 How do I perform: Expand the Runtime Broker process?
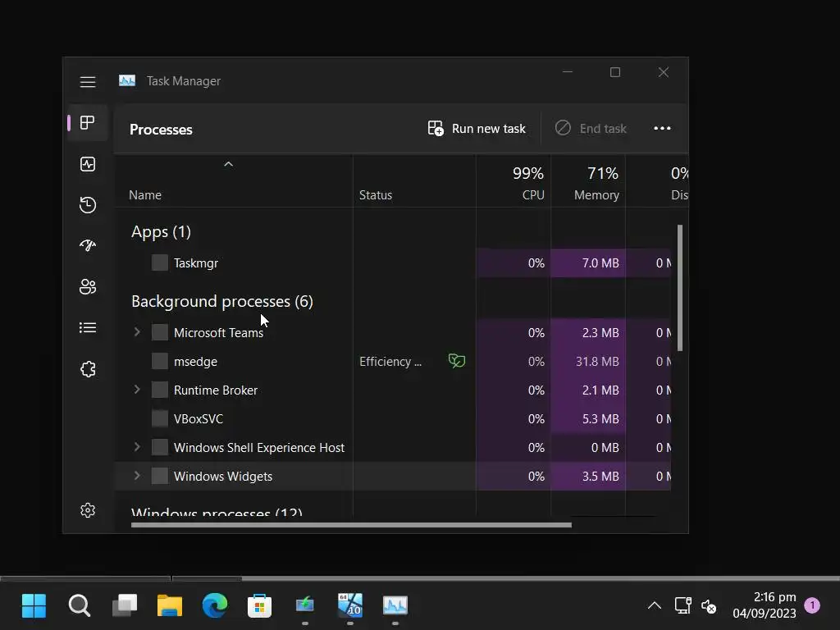[x=137, y=390]
